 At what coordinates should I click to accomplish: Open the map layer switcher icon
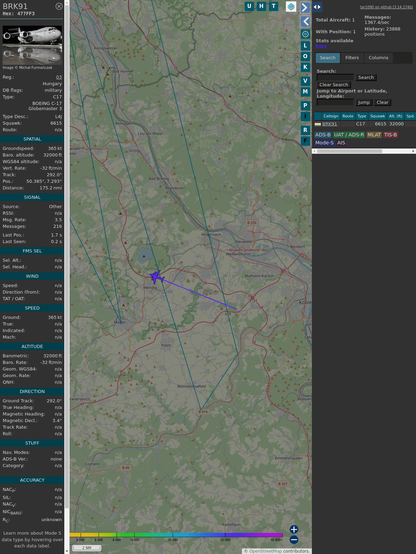291,6
